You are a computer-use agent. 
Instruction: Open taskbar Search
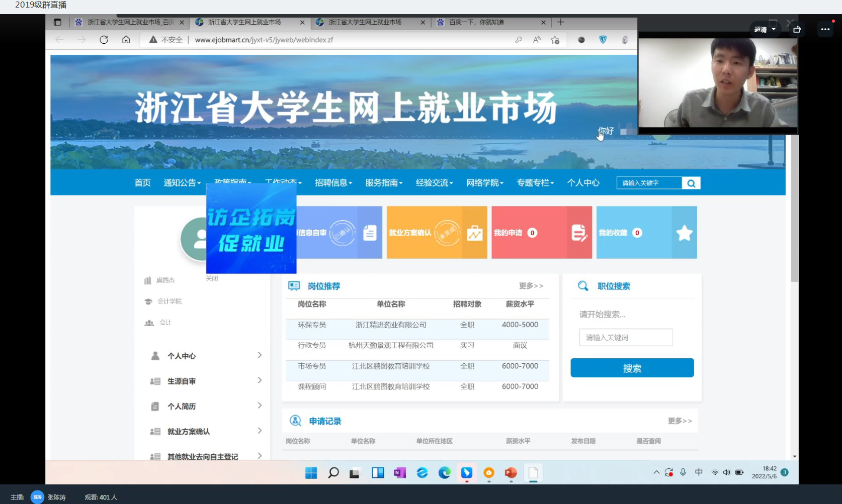[x=333, y=473]
